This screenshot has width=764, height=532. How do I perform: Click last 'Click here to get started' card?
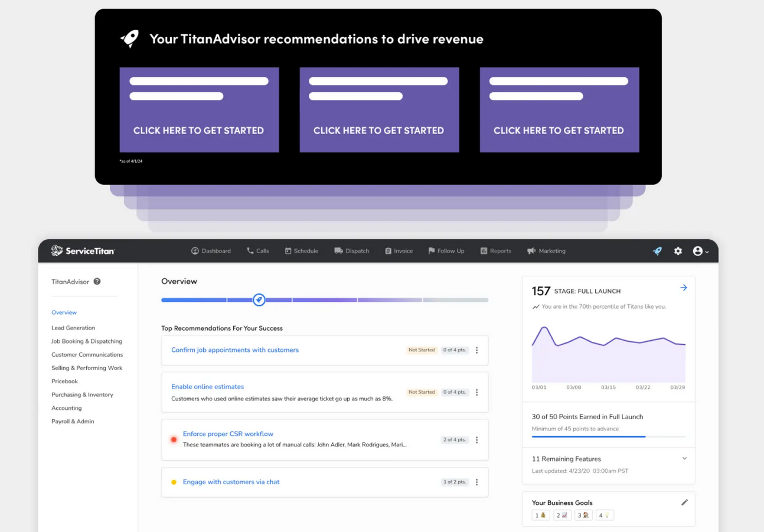[x=559, y=110]
